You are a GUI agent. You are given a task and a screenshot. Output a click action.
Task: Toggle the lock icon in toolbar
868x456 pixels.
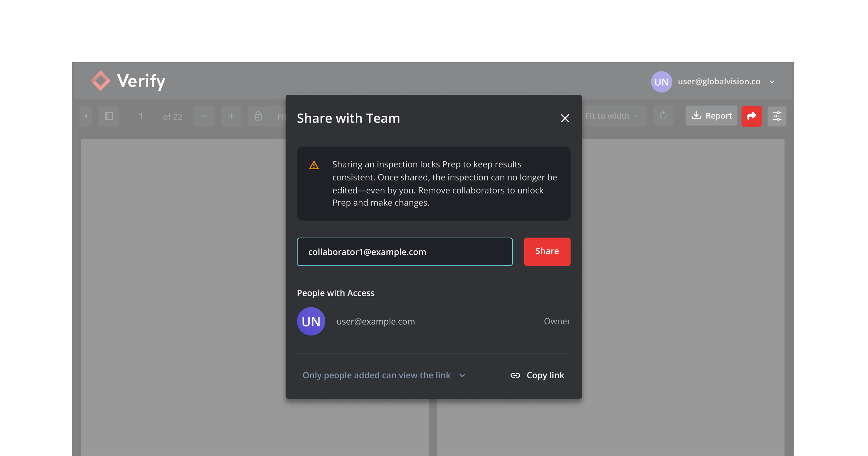[258, 116]
